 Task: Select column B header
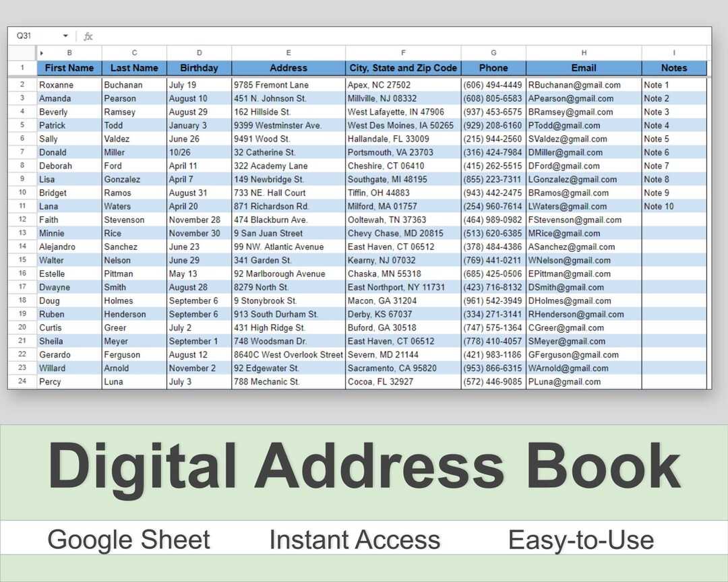coord(69,53)
